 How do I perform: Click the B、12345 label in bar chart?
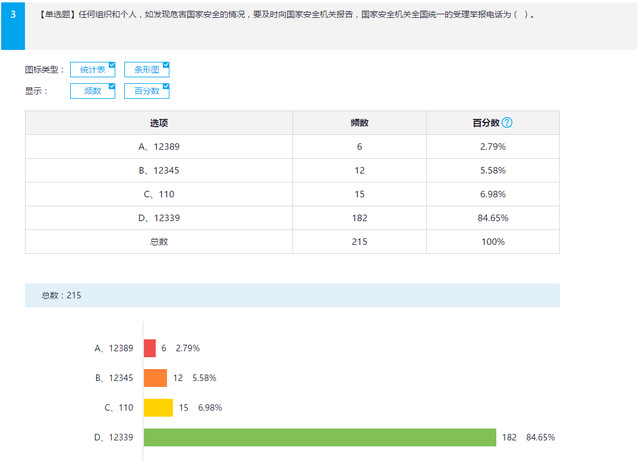click(114, 378)
